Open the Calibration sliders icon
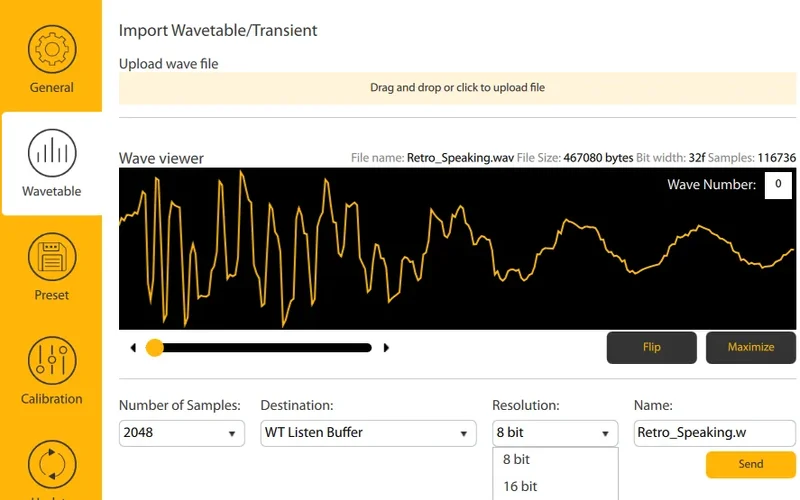This screenshot has height=500, width=800. 51,360
